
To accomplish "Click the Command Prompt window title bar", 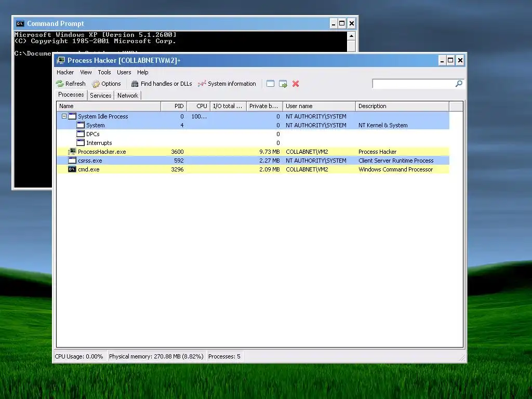I will tap(171, 23).
